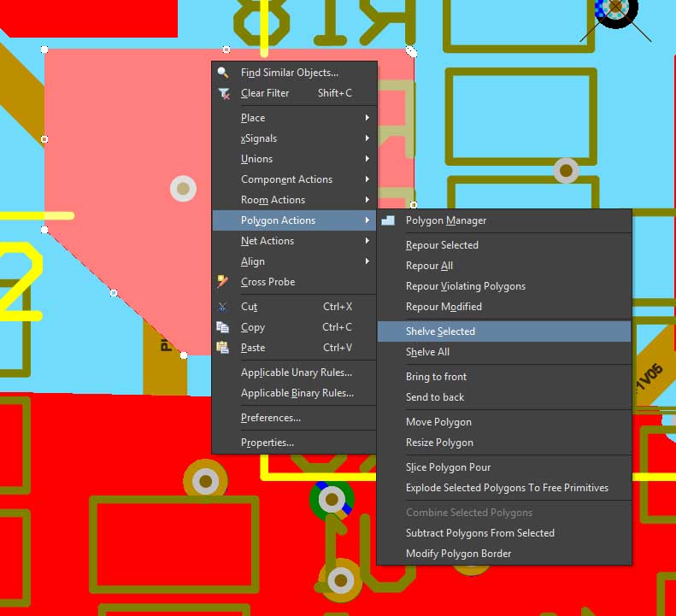Click the Clear Filter funnel icon
The image size is (676, 616).
pyautogui.click(x=223, y=93)
